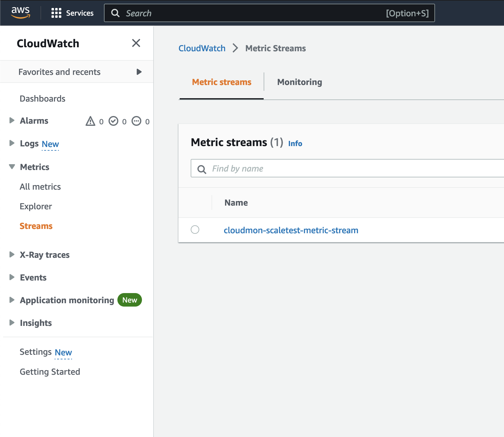Click the Name column header
The image size is (504, 437).
(x=236, y=203)
